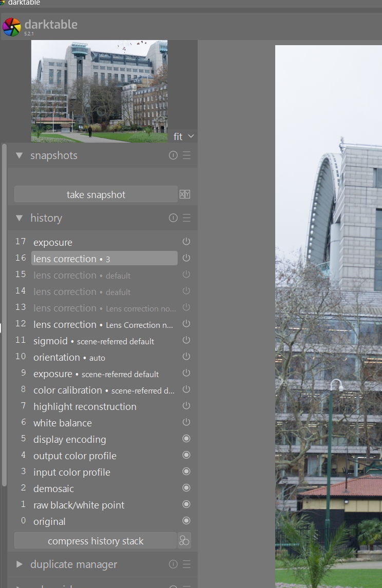Click the darktable logo icon
The height and width of the screenshot is (588, 382).
pyautogui.click(x=12, y=27)
